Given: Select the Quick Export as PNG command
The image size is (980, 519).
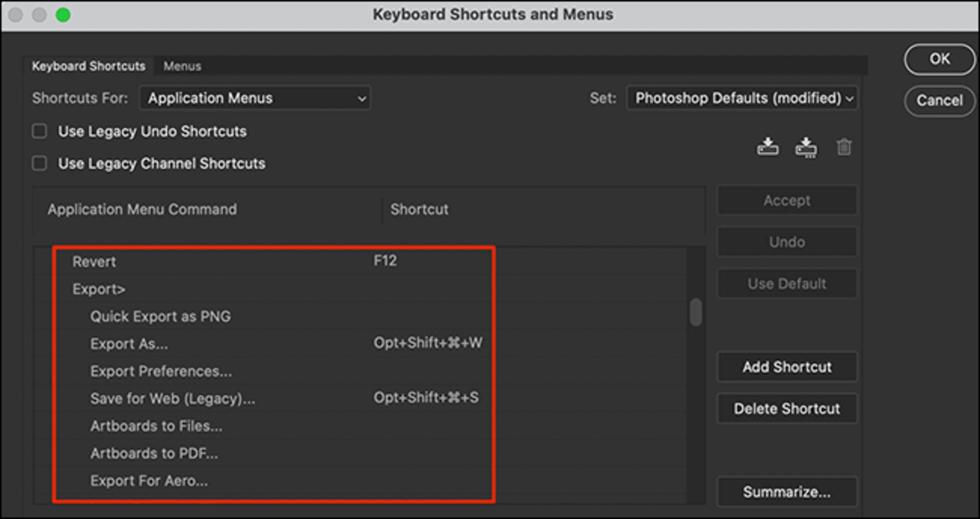Looking at the screenshot, I should click(160, 317).
